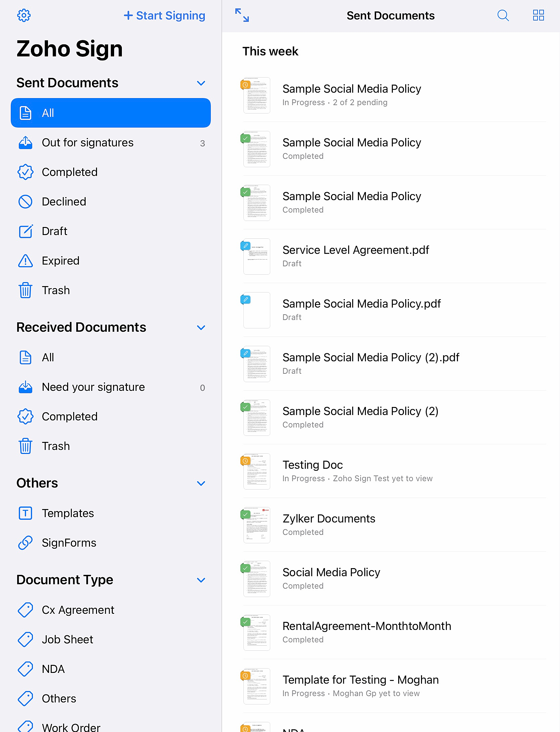Click the Job Sheet tag icon
Viewport: 560px width, 732px height.
click(26, 640)
